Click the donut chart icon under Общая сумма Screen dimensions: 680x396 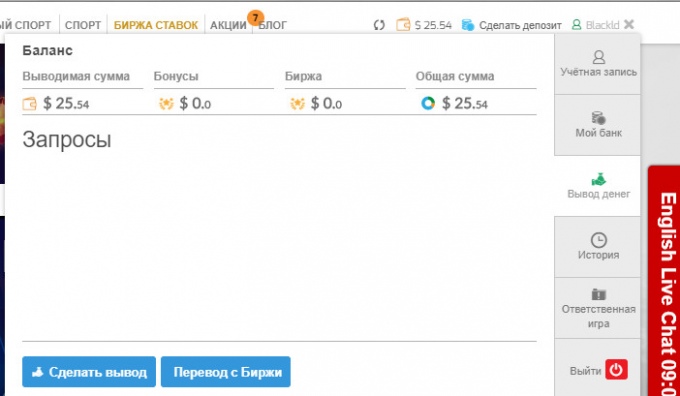(428, 103)
